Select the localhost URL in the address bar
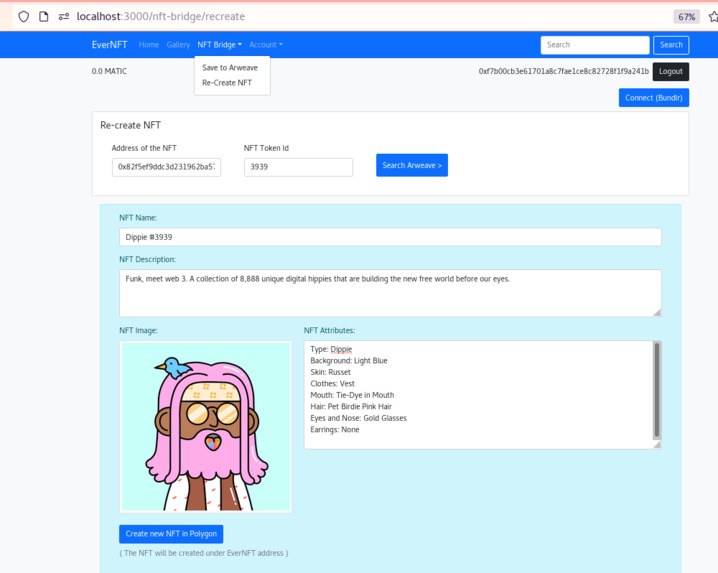 tap(160, 16)
